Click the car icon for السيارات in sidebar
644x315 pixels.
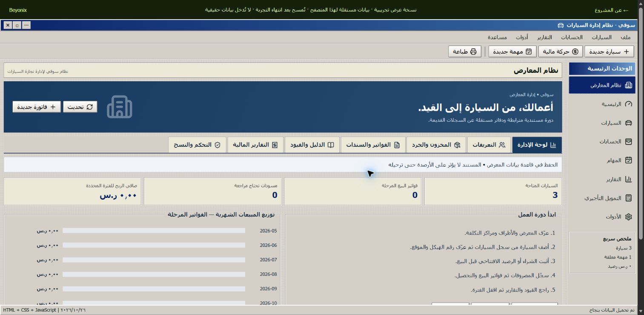coord(628,123)
